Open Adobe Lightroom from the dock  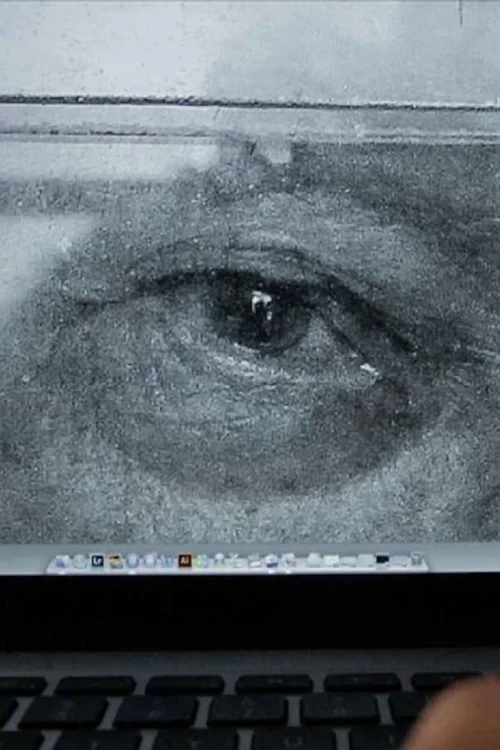[98, 561]
